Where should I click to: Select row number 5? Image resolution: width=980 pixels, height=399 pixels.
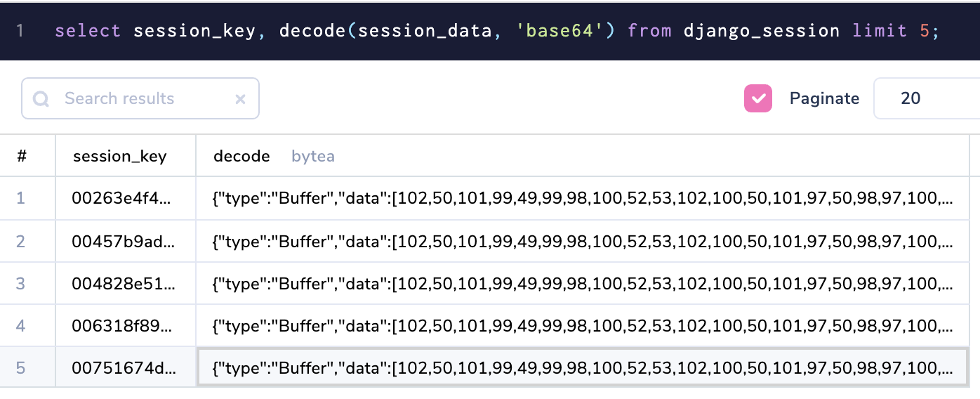pos(20,367)
